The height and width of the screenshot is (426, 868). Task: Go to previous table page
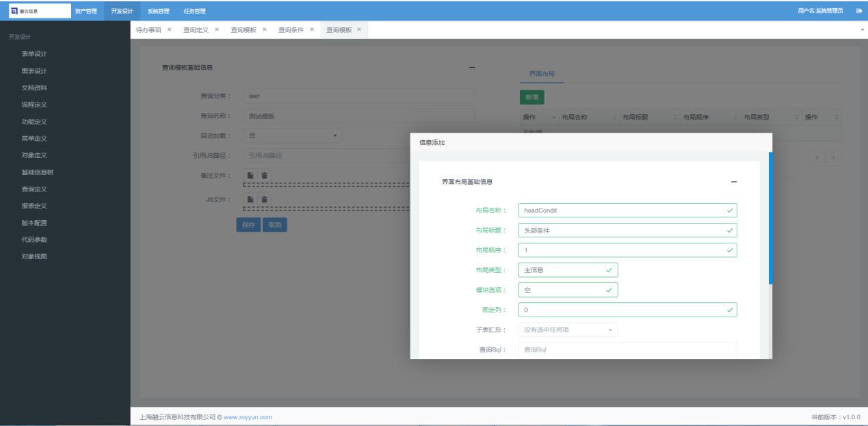point(817,158)
